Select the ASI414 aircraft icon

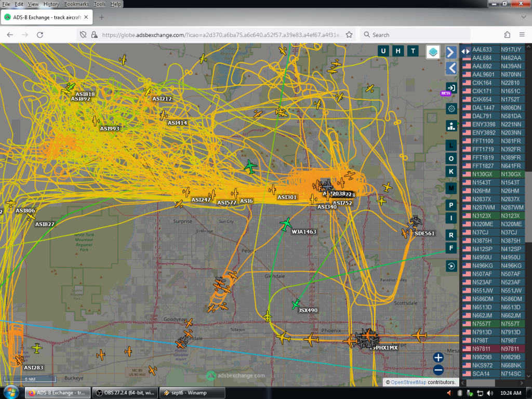tap(163, 115)
